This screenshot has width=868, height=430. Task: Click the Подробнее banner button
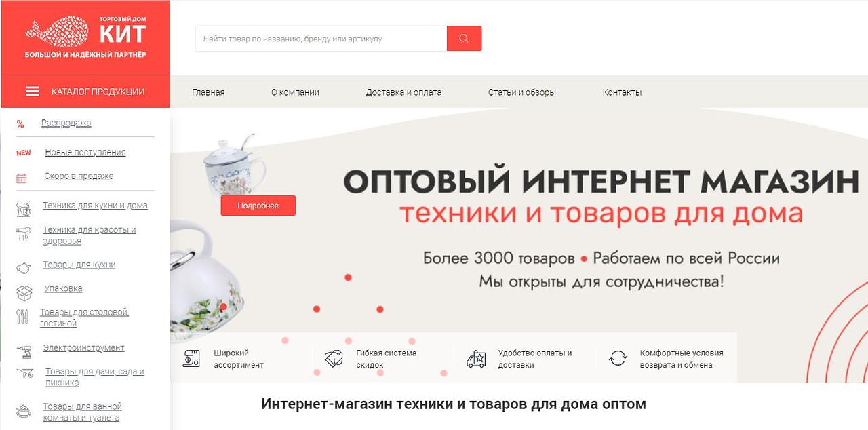[258, 206]
